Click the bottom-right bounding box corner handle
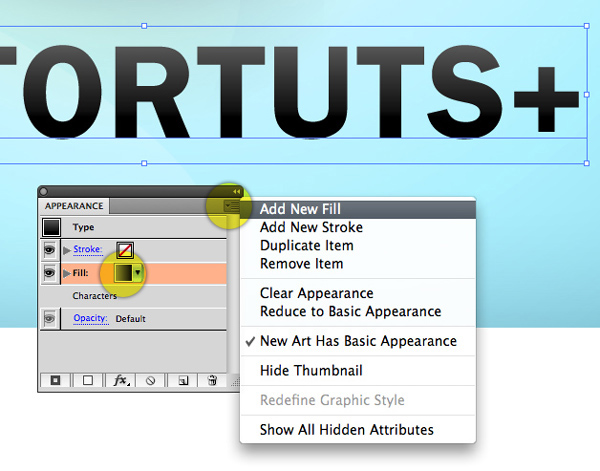Screen dimensions: 600x471 click(587, 163)
